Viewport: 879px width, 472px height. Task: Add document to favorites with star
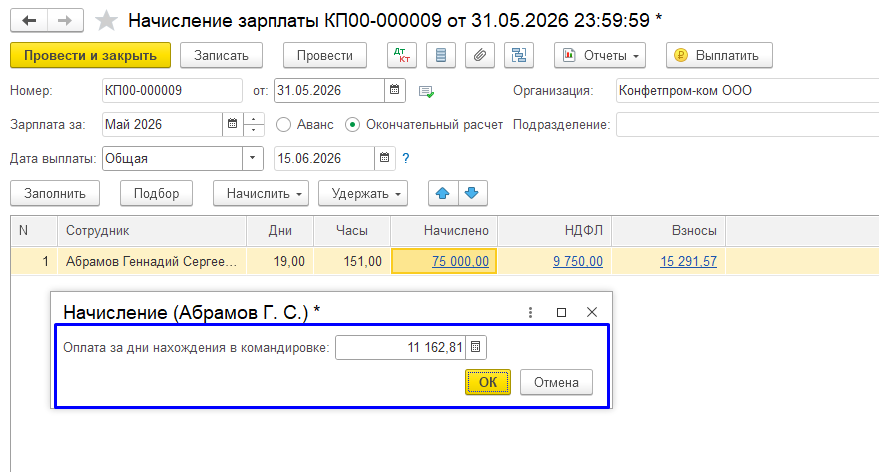click(106, 21)
